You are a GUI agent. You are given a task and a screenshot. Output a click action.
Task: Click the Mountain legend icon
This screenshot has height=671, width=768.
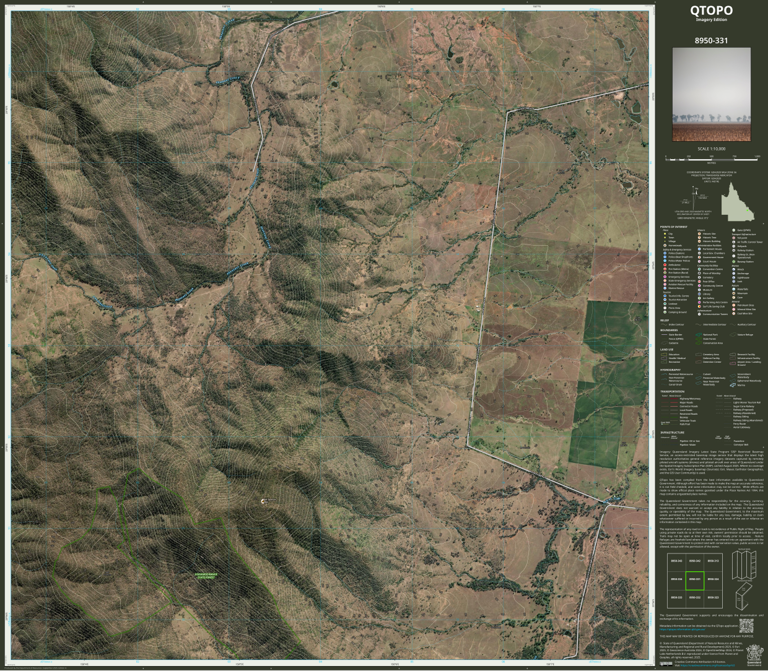tap(734, 293)
